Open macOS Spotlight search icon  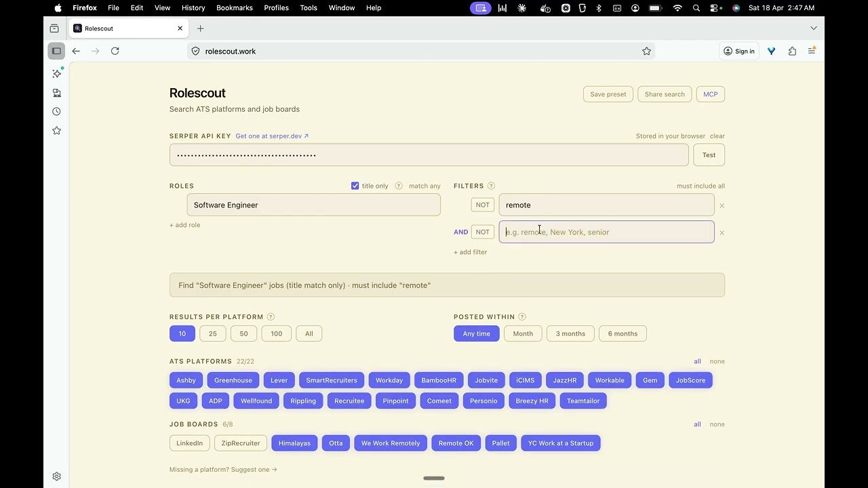pos(696,8)
